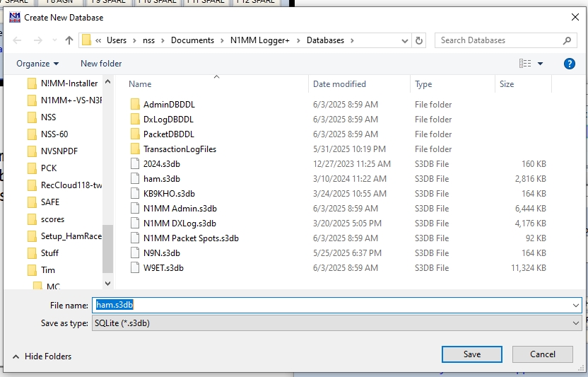588x377 pixels.
Task: Sort files by Size column header
Action: coord(507,84)
